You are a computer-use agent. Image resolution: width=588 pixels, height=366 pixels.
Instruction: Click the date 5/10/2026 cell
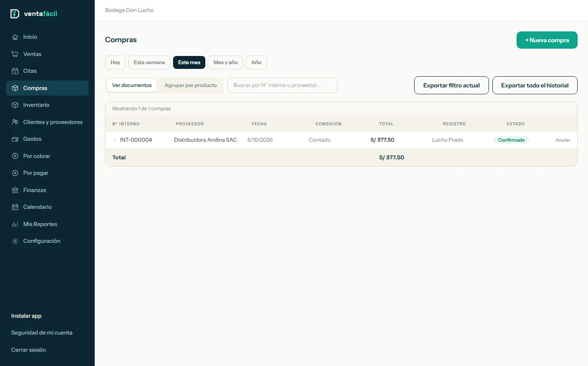coord(260,140)
